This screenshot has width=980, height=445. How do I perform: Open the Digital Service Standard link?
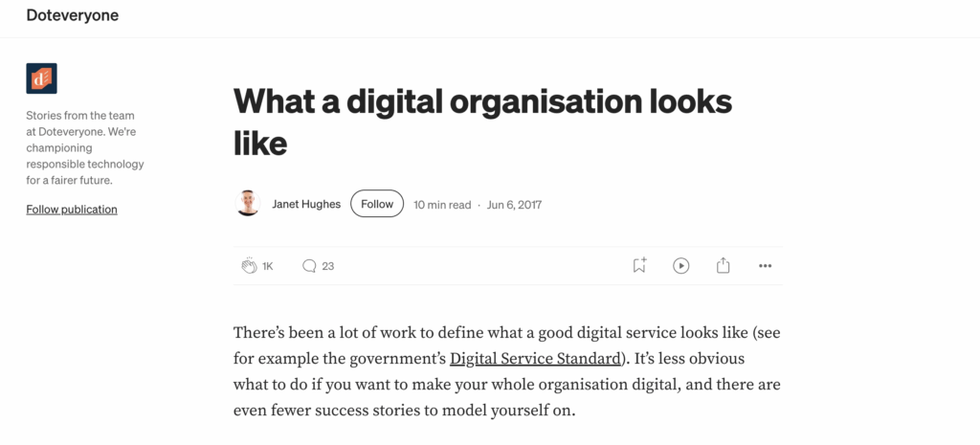535,360
